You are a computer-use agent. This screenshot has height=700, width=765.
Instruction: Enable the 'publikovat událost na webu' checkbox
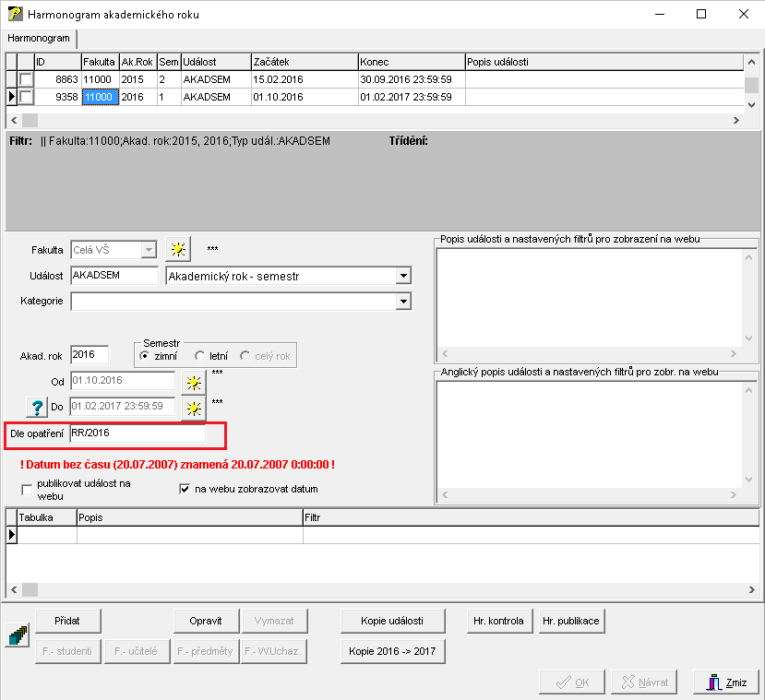click(x=26, y=489)
